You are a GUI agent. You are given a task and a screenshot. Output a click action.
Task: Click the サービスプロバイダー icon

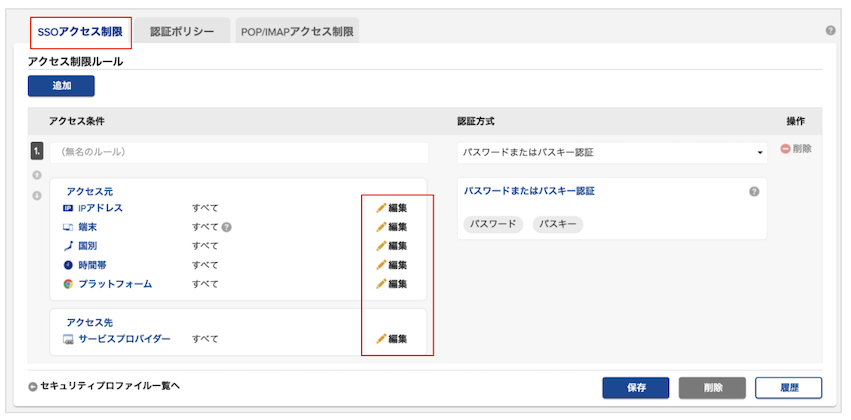click(x=68, y=340)
